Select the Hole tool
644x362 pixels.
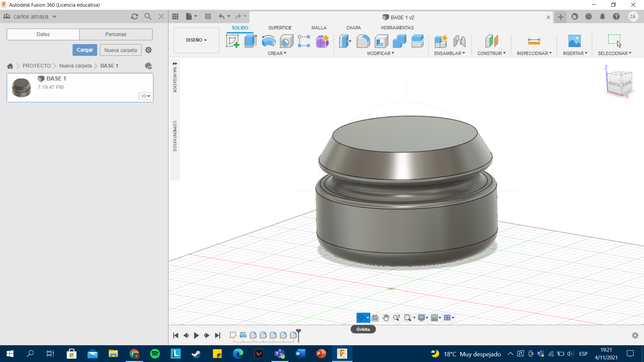click(x=286, y=41)
